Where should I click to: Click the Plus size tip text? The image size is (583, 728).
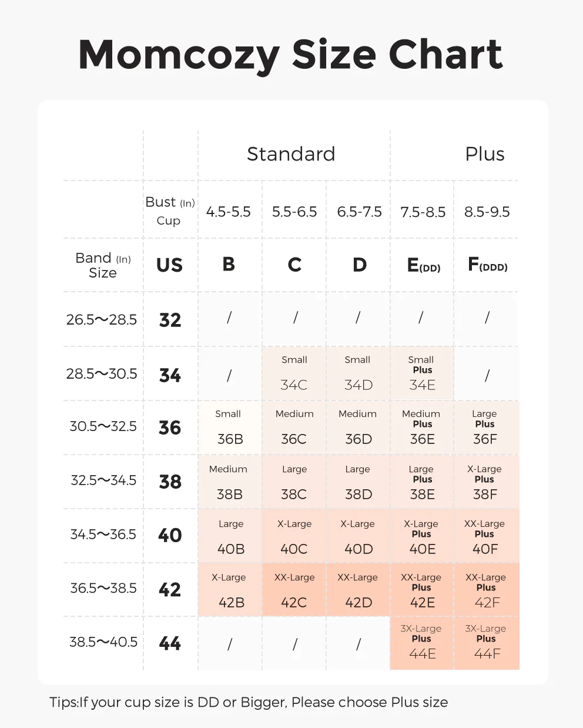(x=249, y=702)
